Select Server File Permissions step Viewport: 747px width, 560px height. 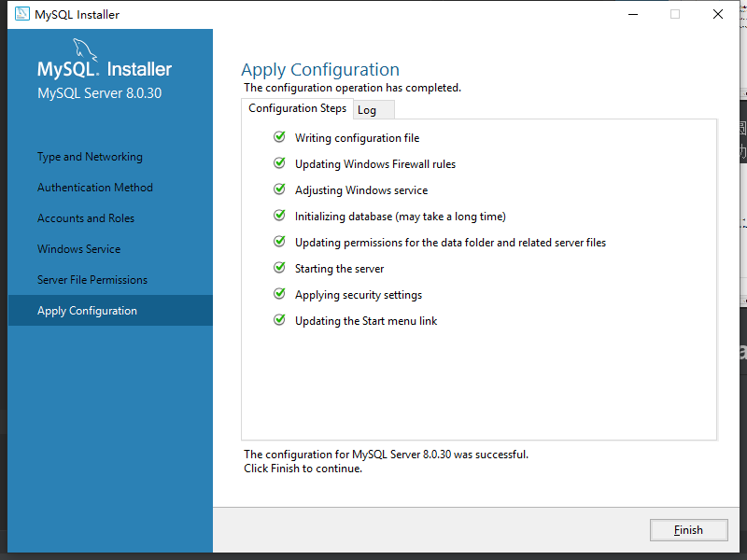coord(92,280)
